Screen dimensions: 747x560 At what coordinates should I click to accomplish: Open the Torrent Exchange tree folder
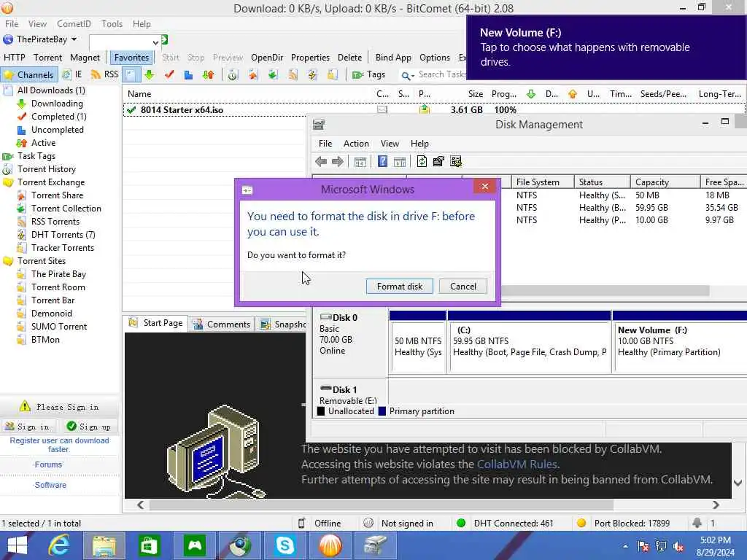(x=51, y=182)
